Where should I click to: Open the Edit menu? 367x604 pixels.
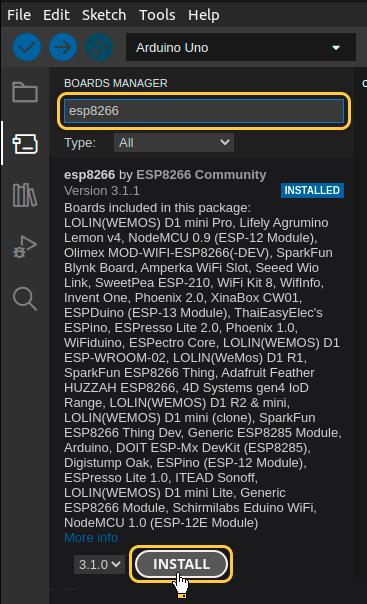click(x=56, y=15)
